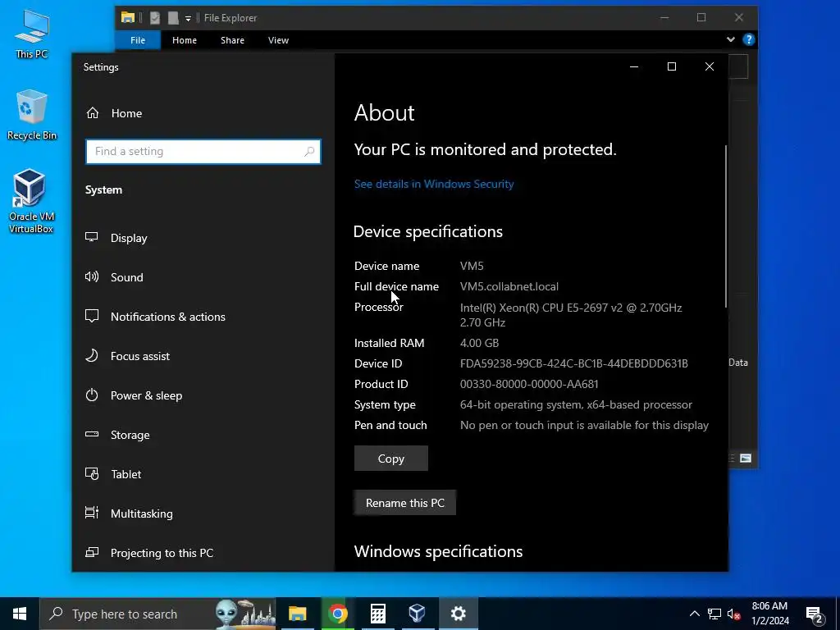
Task: Open the View ribbon tab
Action: pyautogui.click(x=278, y=40)
